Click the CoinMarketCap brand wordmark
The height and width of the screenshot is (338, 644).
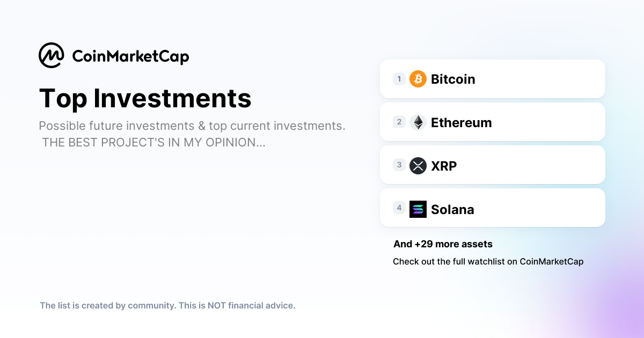click(130, 56)
